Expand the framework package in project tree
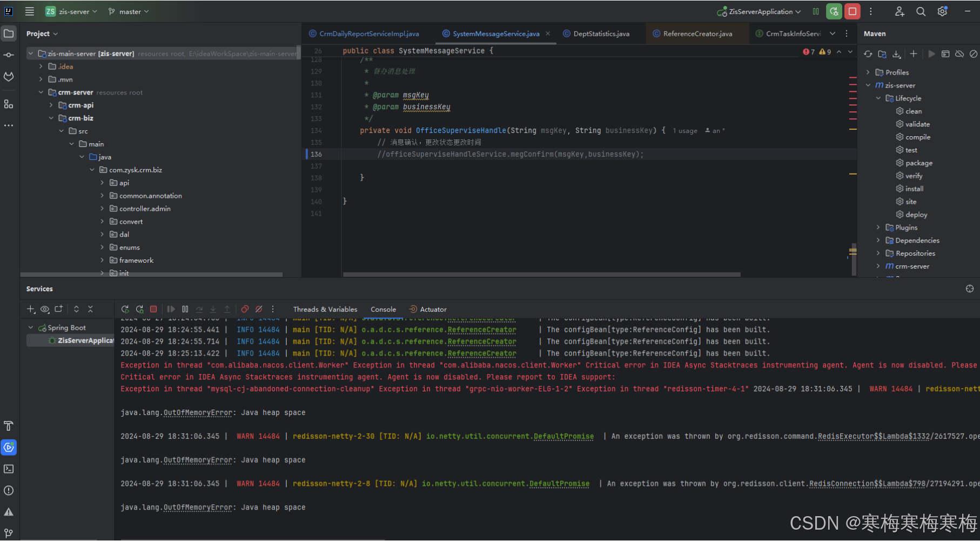980x541 pixels. [x=102, y=260]
